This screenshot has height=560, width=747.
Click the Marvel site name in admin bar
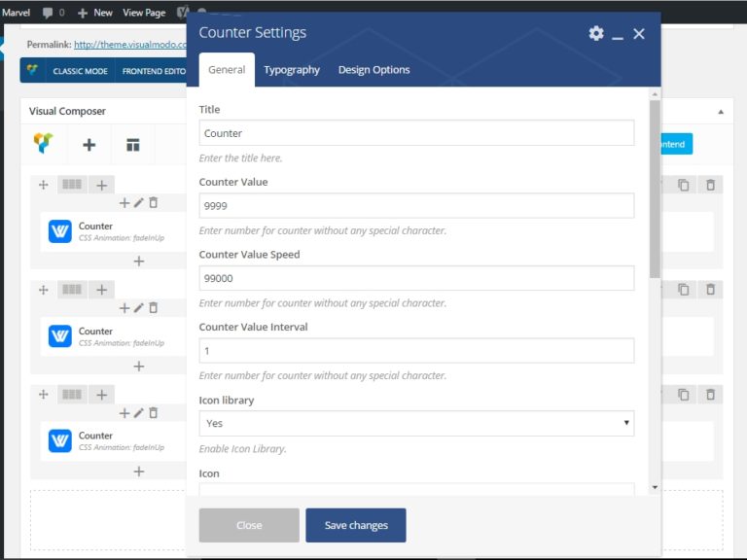[16, 13]
